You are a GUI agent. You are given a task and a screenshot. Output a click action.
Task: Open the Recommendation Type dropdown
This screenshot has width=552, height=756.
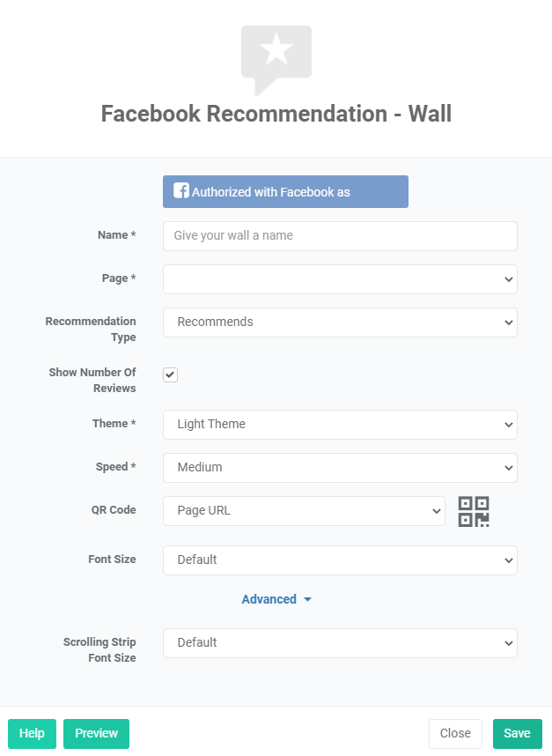pos(340,322)
